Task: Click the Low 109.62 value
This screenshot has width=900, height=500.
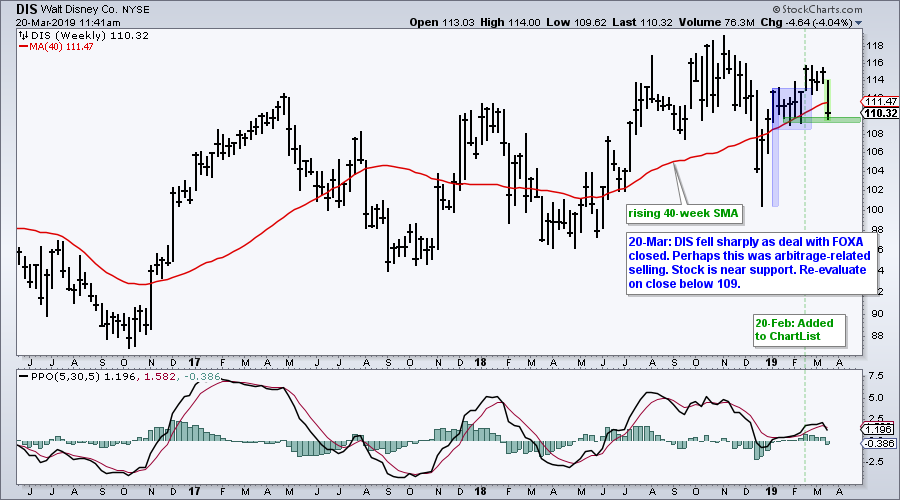Action: click(x=576, y=22)
